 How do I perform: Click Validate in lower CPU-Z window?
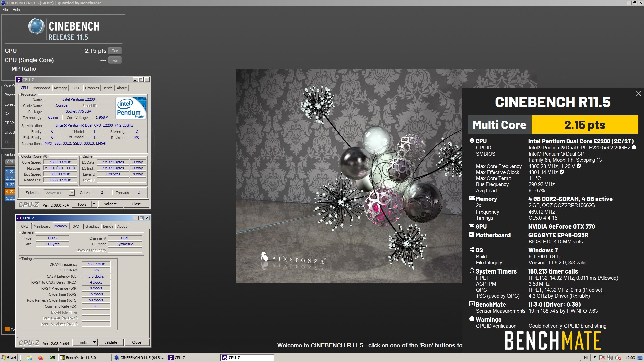tap(111, 342)
